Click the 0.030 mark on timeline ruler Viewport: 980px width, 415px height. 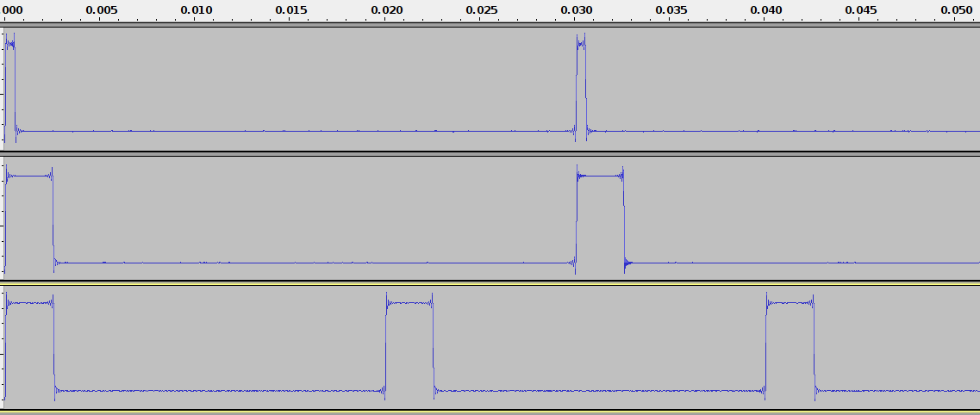(577, 10)
